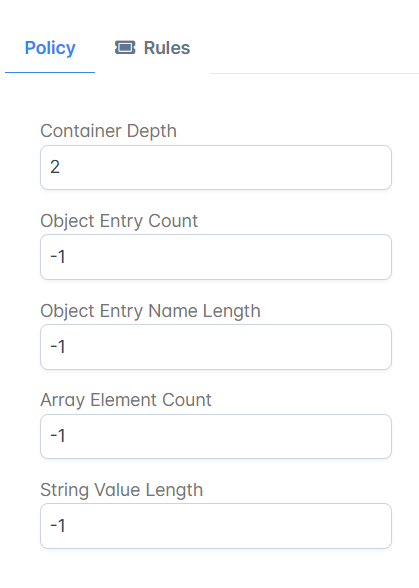Focus the Object Entry Count input field
Image resolution: width=419 pixels, height=588 pixels.
[x=216, y=257]
